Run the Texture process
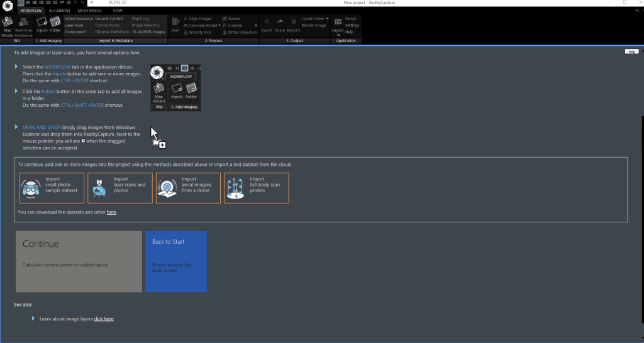 click(231, 18)
